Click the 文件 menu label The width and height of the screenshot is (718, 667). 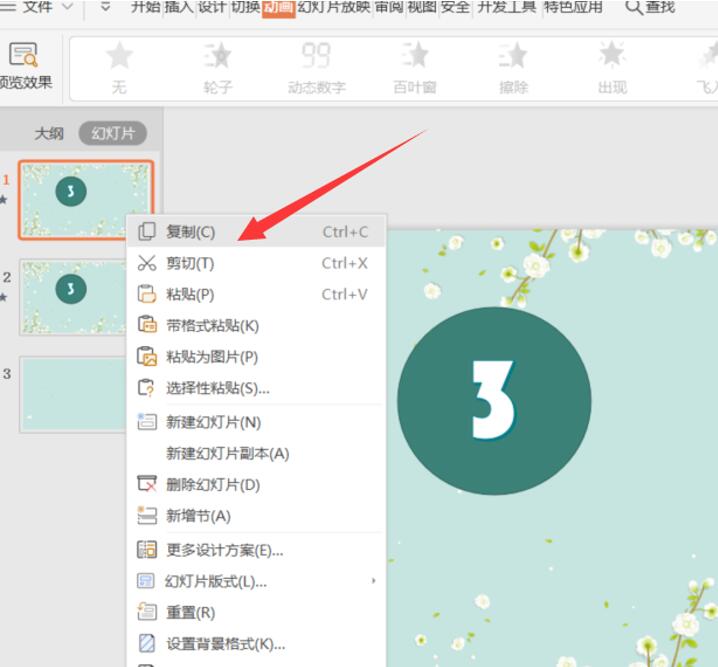pyautogui.click(x=37, y=7)
